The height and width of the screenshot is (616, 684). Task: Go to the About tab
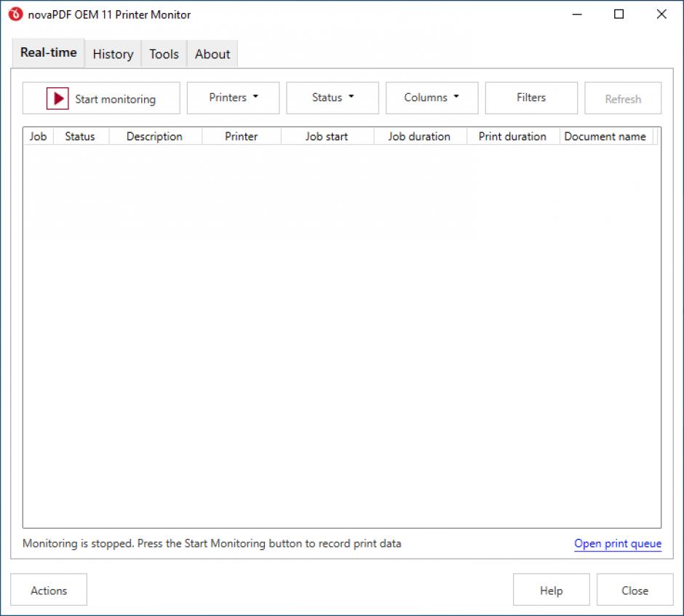(x=212, y=54)
